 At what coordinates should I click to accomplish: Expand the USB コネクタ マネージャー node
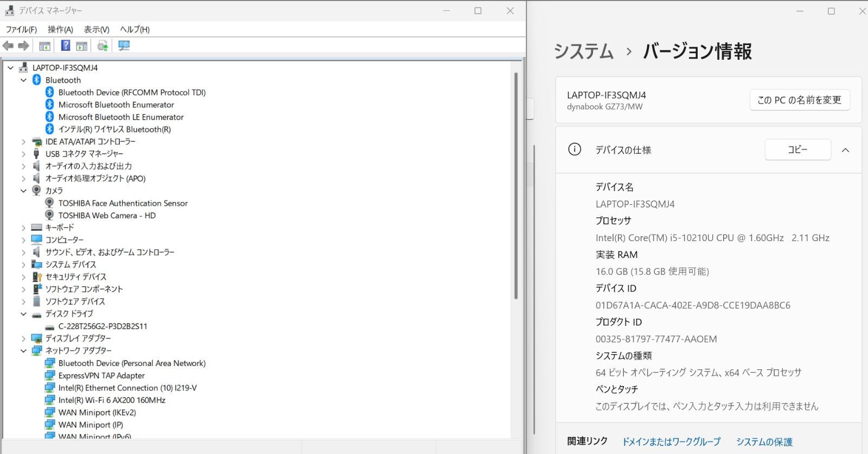pyautogui.click(x=23, y=154)
